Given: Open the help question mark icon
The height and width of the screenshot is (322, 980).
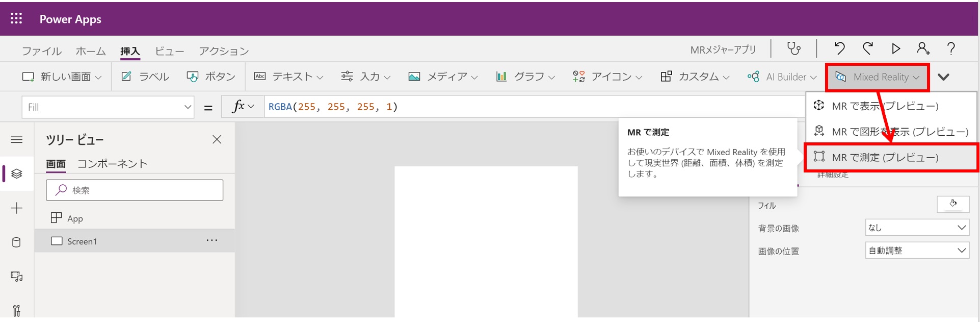Looking at the screenshot, I should tap(950, 48).
